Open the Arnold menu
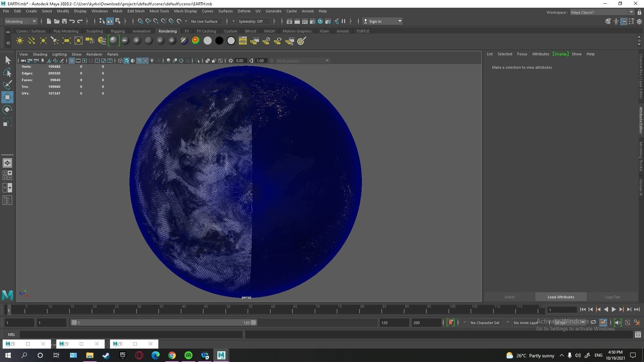644x362 pixels. pyautogui.click(x=307, y=11)
